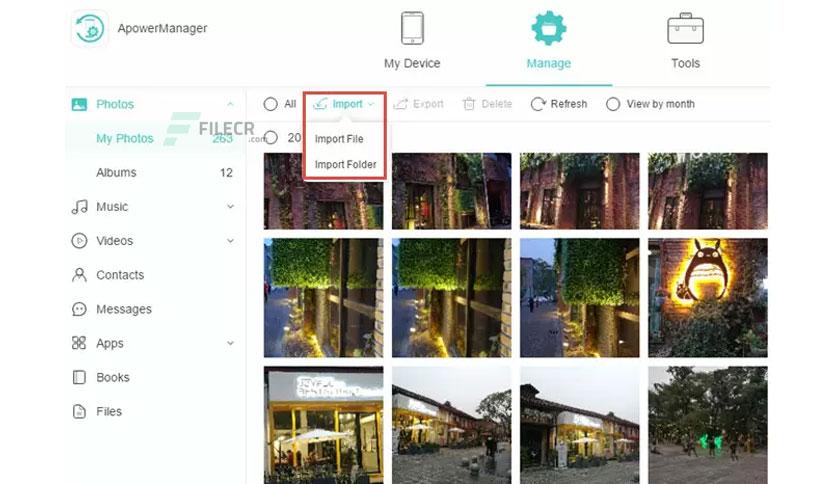
Task: Select the Manage gear icon
Action: click(549, 28)
